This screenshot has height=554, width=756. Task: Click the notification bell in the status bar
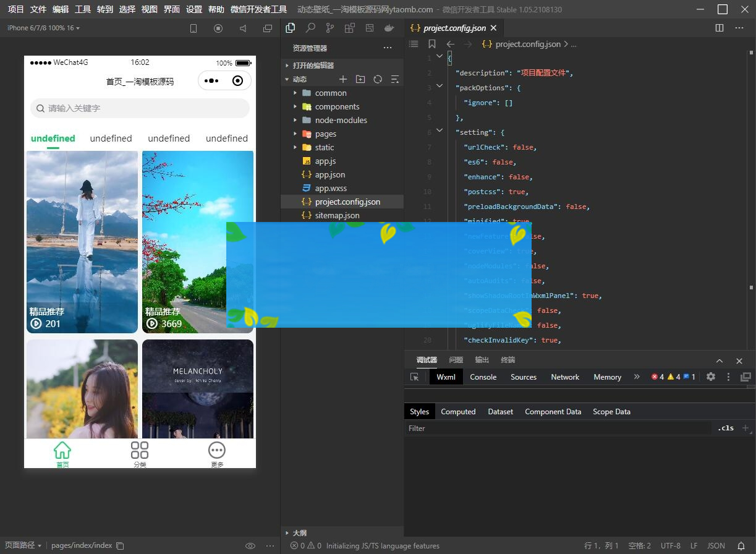(741, 545)
